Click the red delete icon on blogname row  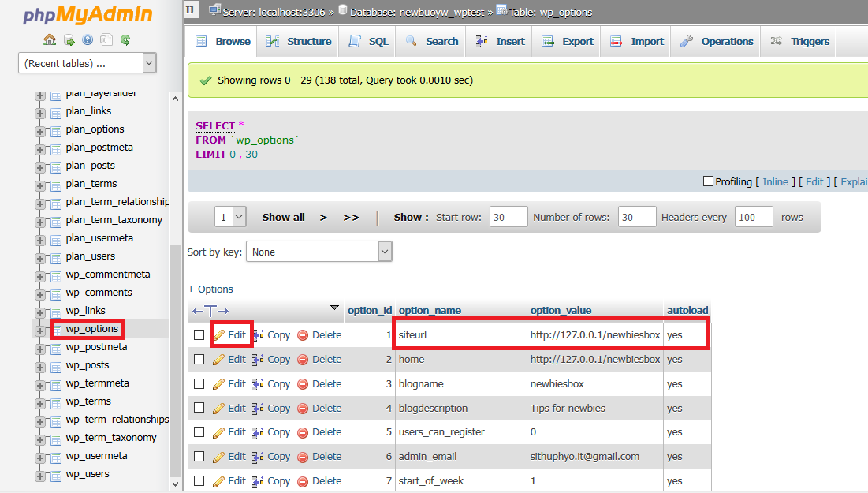[303, 384]
